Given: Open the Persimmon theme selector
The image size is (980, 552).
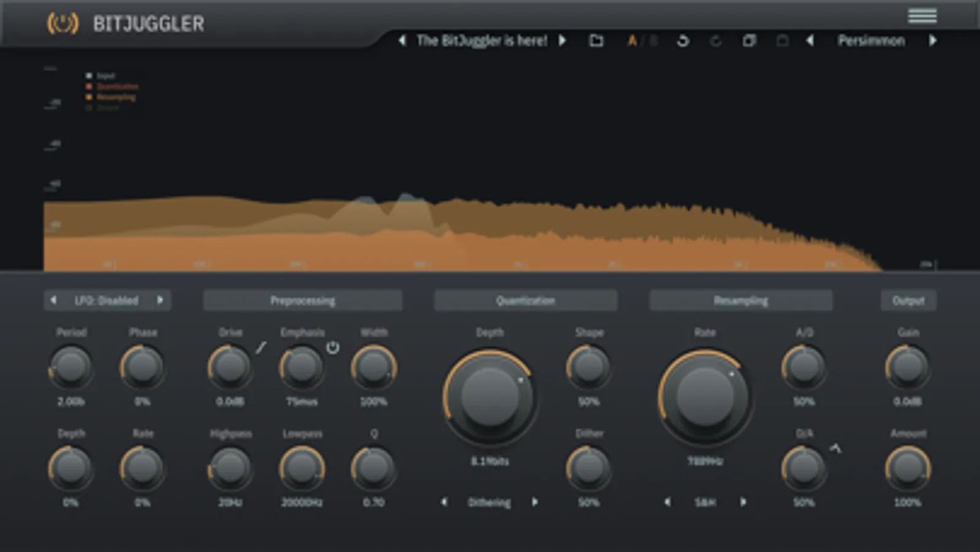Looking at the screenshot, I should point(871,40).
